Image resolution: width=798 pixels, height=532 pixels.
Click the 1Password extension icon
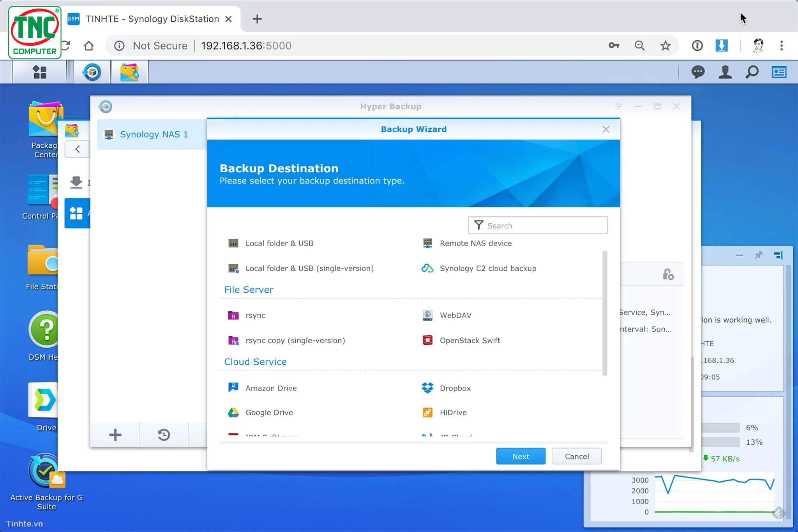[697, 46]
